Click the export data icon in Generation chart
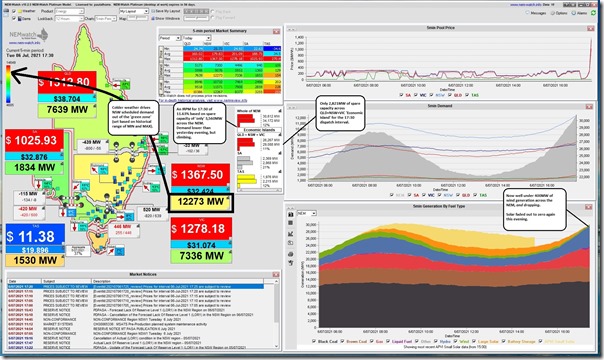Image resolution: width=604 pixels, height=360 pixels. click(x=291, y=243)
